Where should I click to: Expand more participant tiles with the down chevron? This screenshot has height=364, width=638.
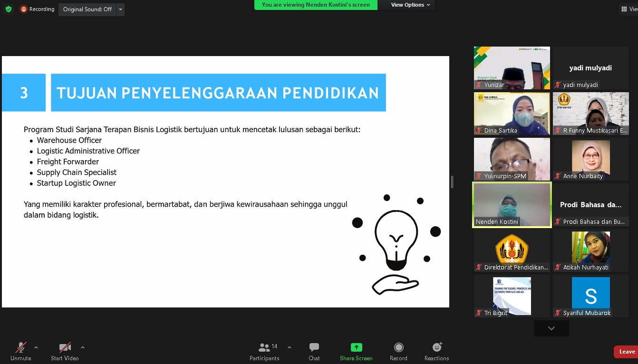point(551,328)
